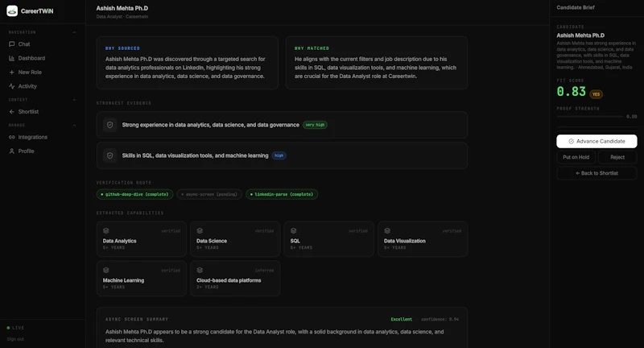
Task: Click the Data Visualization capability layers icon
Action: tap(387, 230)
